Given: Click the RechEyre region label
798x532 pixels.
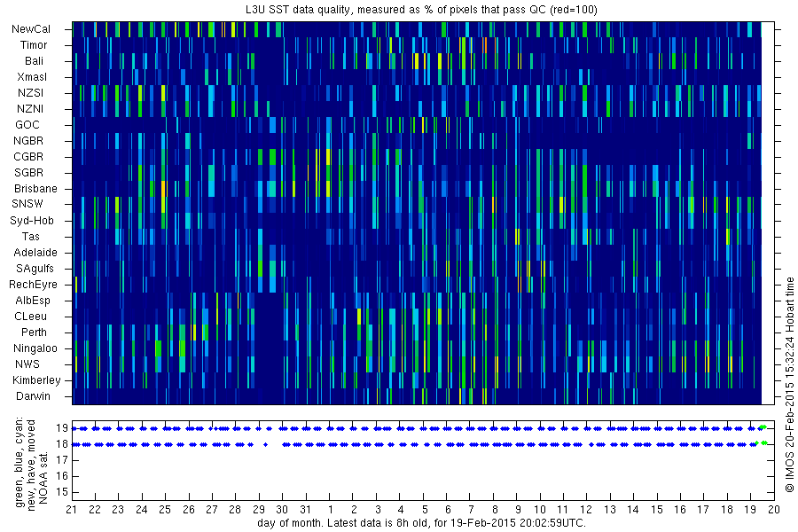Looking at the screenshot, I should (33, 285).
